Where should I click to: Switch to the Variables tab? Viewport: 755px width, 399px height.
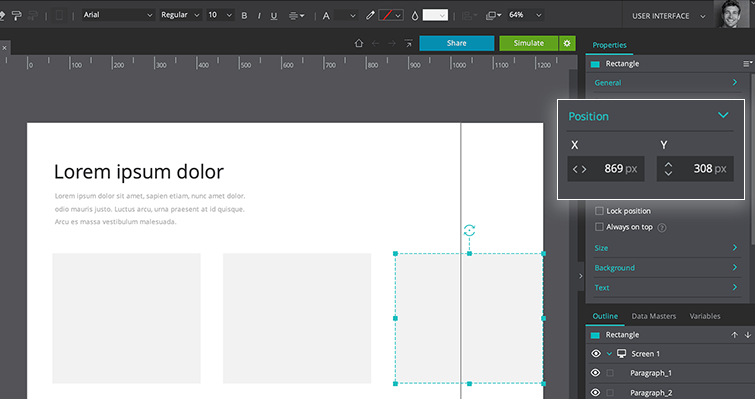[705, 316]
